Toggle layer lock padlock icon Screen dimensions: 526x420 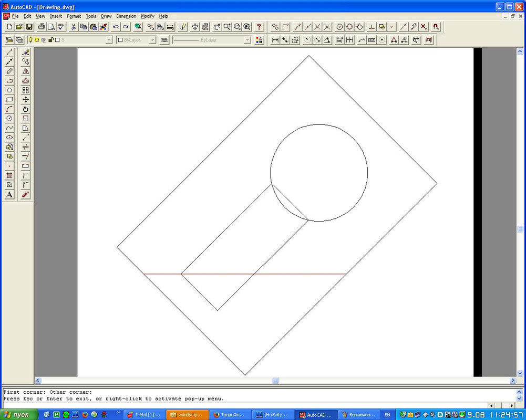(x=50, y=40)
